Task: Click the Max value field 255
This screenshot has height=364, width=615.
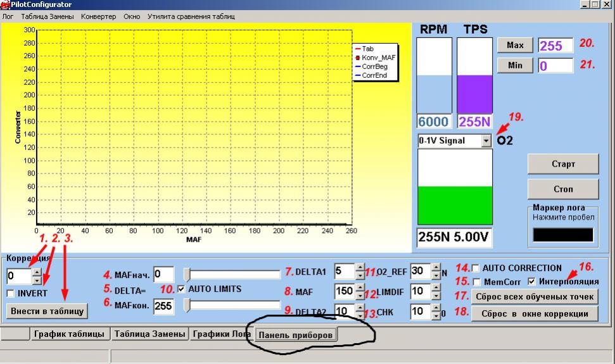Action: tap(555, 46)
